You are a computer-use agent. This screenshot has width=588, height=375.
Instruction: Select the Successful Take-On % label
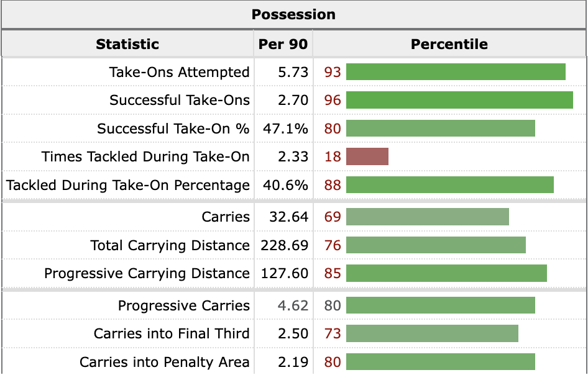173,129
